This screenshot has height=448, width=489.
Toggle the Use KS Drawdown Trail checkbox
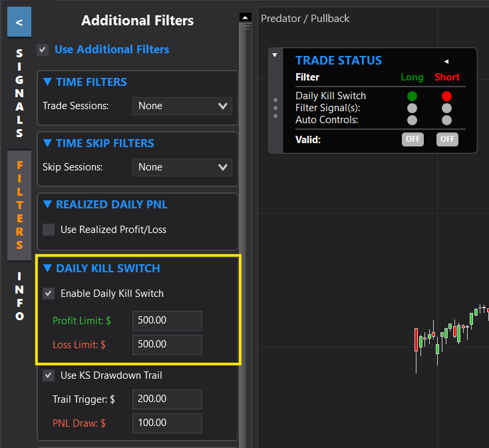(49, 375)
